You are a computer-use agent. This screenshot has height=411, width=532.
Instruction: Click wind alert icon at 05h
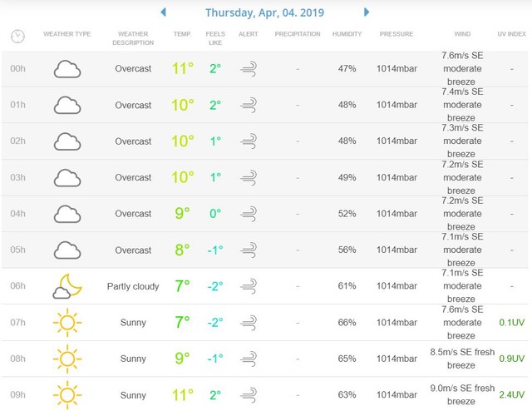coord(248,250)
